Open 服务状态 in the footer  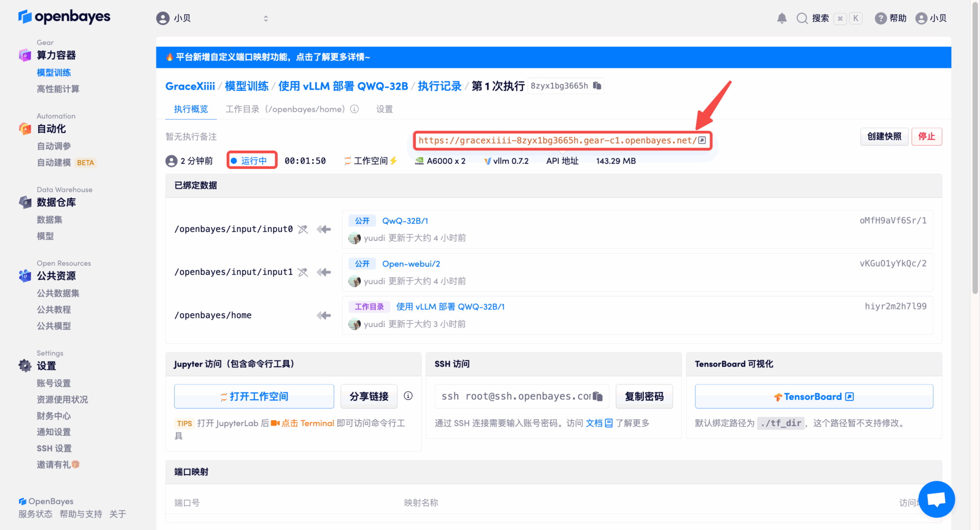(x=35, y=514)
